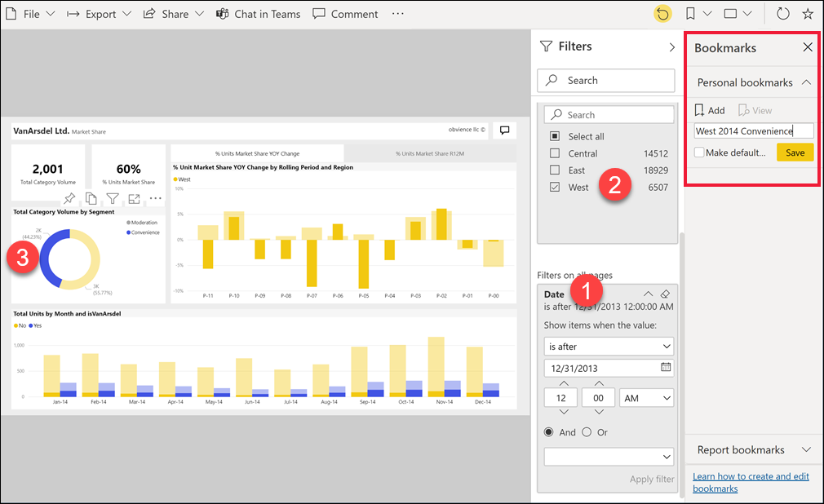The width and height of the screenshot is (824, 504).
Task: Click the minutes value field showing 00
Action: tap(599, 398)
